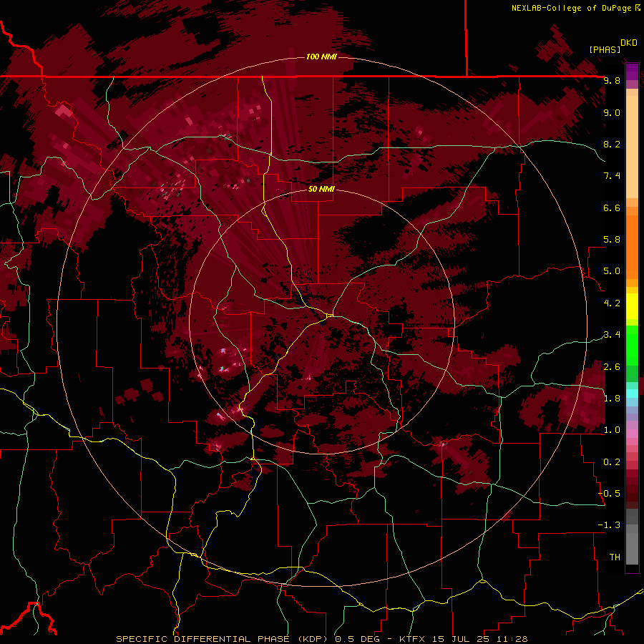Screen dimensions: 644x644
Task: Click the Specific Differential Phase caption at bottom
Action: 321,639
